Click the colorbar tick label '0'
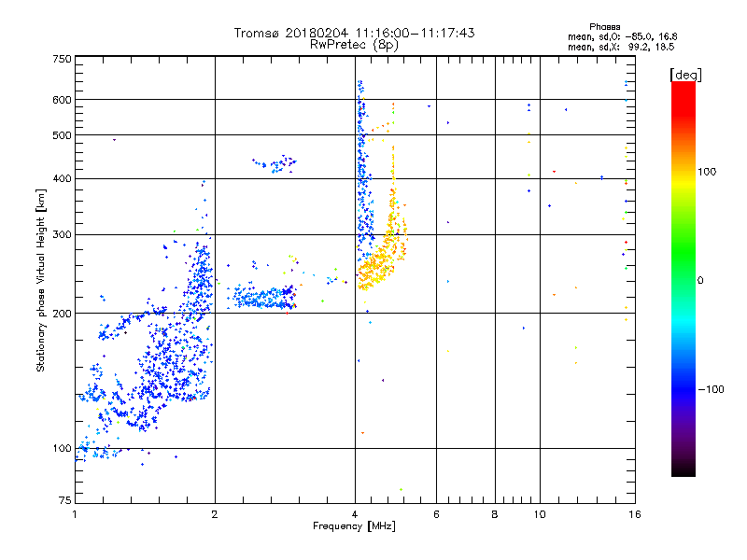Image resolution: width=747 pixels, height=560 pixels. [x=700, y=281]
